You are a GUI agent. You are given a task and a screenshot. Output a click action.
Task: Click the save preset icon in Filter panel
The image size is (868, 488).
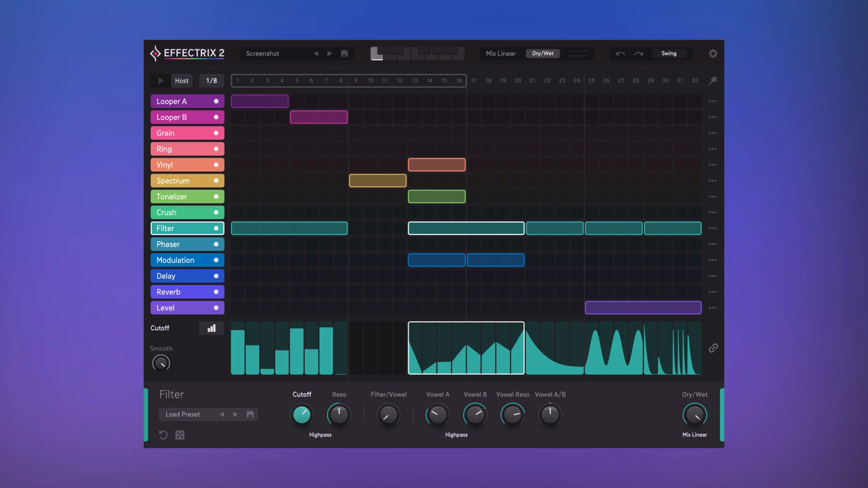coord(250,414)
